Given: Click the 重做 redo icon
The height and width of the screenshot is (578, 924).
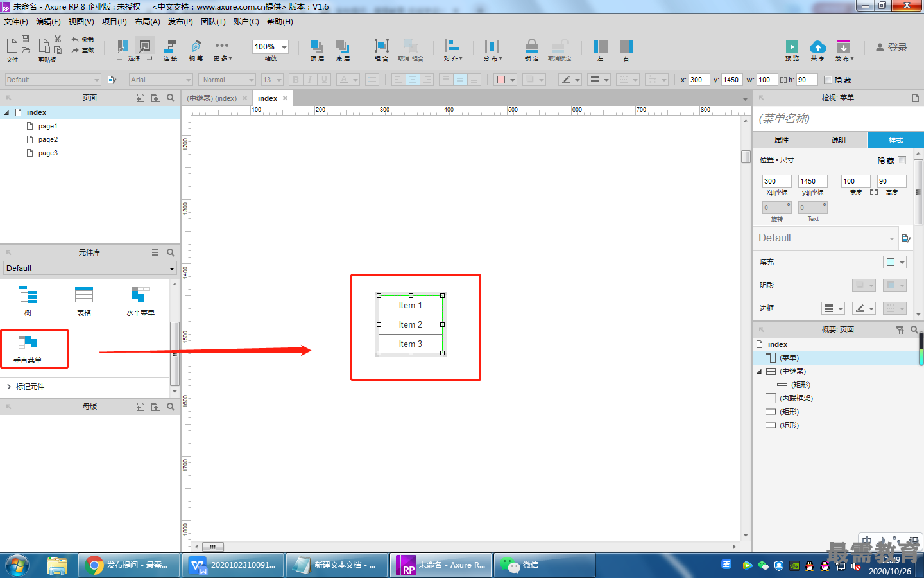Looking at the screenshot, I should coord(82,49).
